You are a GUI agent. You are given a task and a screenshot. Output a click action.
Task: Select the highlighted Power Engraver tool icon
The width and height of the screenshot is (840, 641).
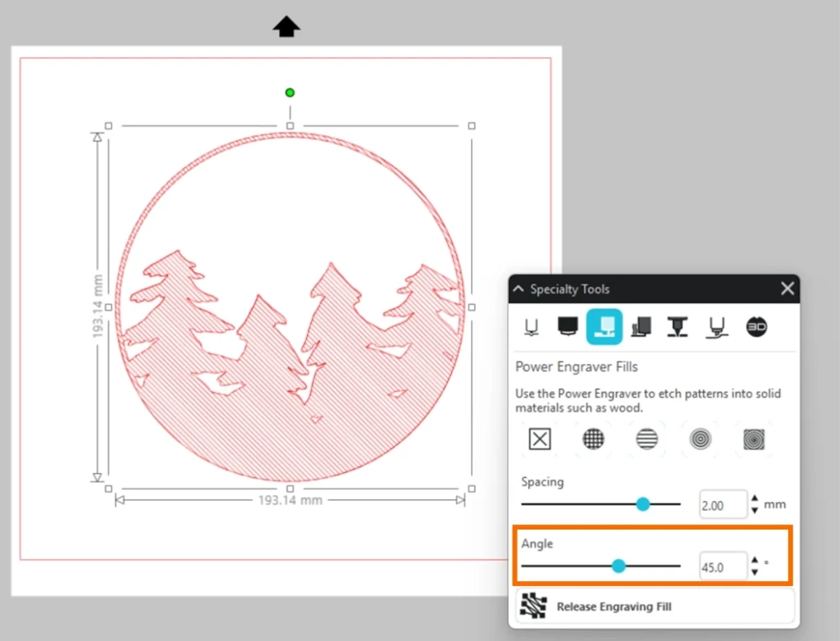(604, 326)
